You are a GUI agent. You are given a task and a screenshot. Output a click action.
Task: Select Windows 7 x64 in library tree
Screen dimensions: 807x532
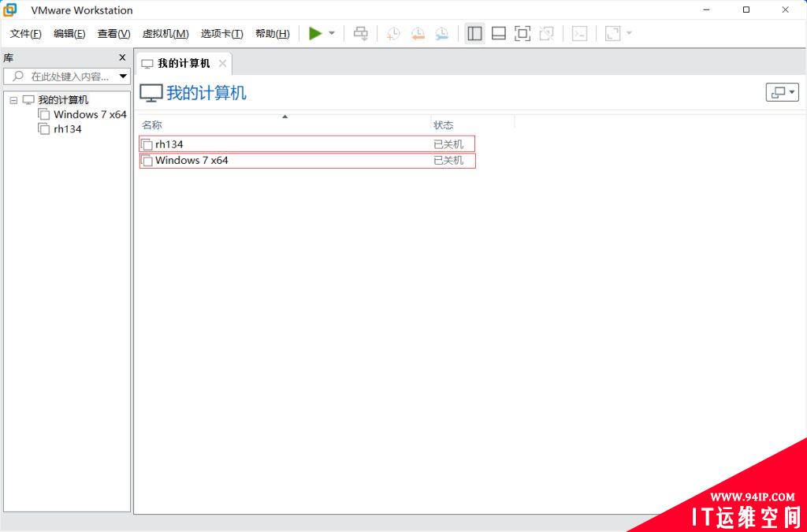pyautogui.click(x=90, y=114)
